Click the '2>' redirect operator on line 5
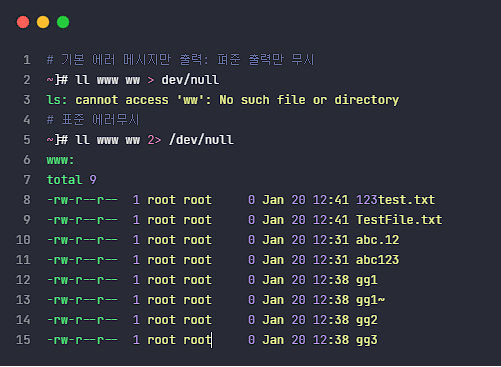 (154, 140)
